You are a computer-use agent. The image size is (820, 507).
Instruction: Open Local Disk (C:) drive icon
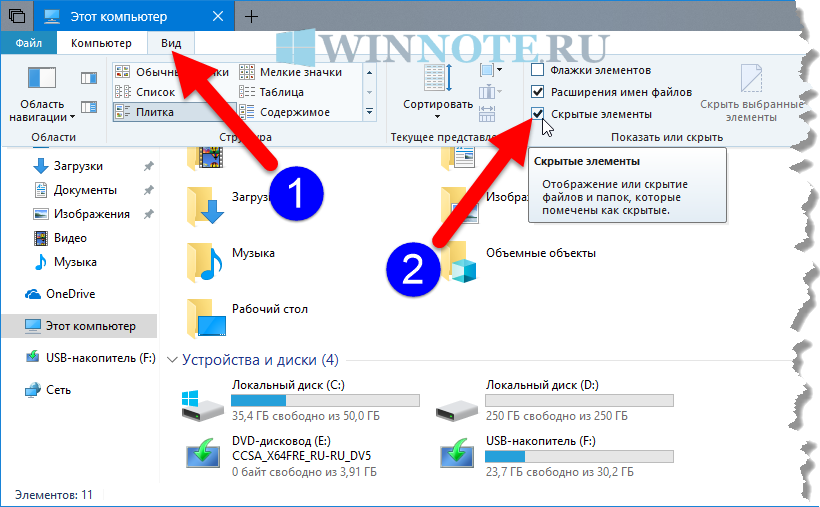point(201,402)
